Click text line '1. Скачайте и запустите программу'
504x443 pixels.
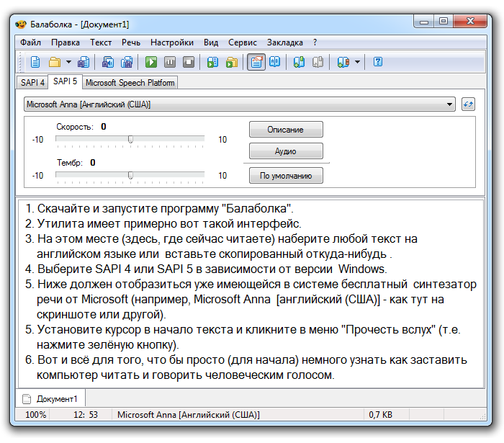(x=159, y=208)
